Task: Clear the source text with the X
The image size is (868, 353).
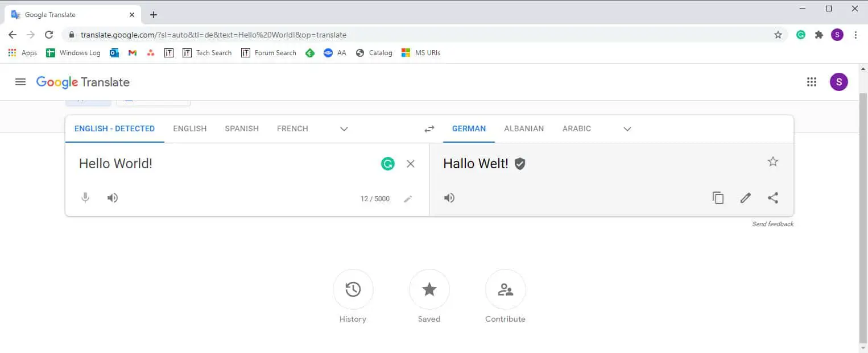Action: [x=411, y=164]
